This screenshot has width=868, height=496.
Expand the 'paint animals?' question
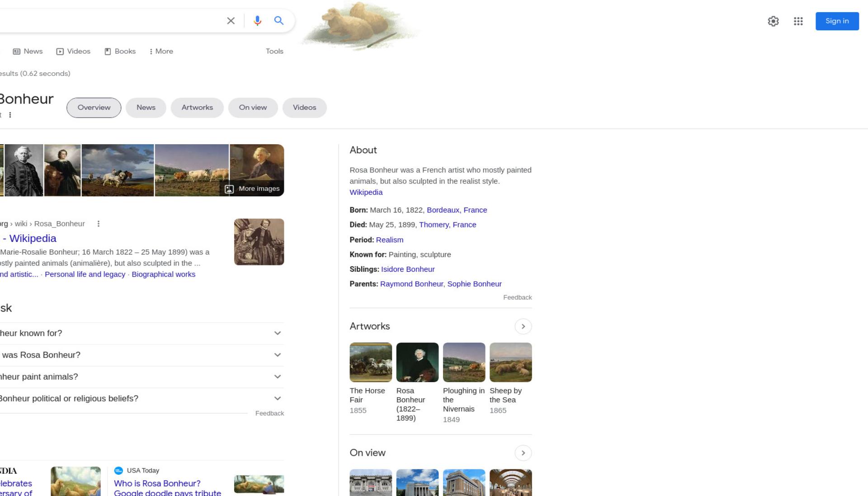pyautogui.click(x=142, y=377)
